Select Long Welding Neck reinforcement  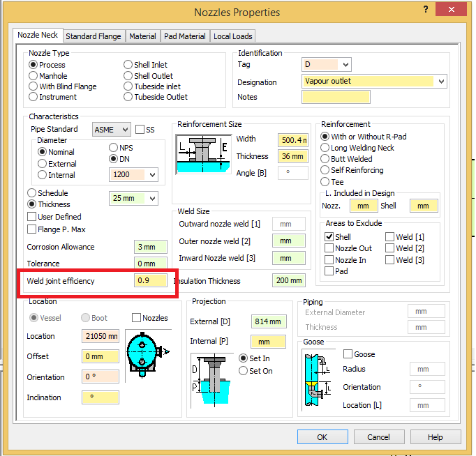325,148
